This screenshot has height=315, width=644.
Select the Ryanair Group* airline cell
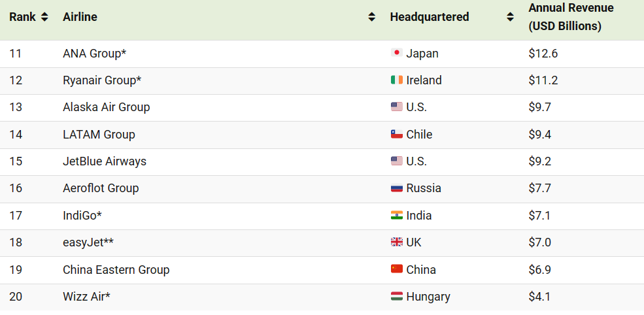[102, 80]
